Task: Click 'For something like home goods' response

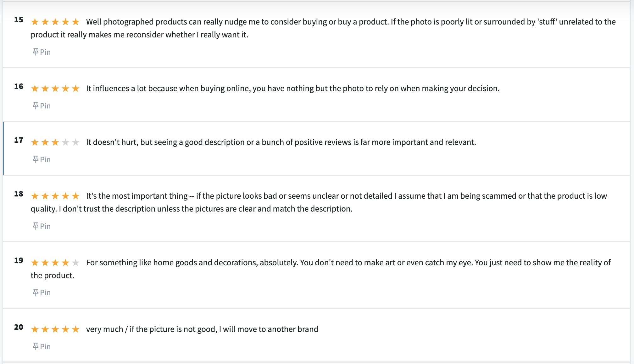Action: click(x=321, y=269)
